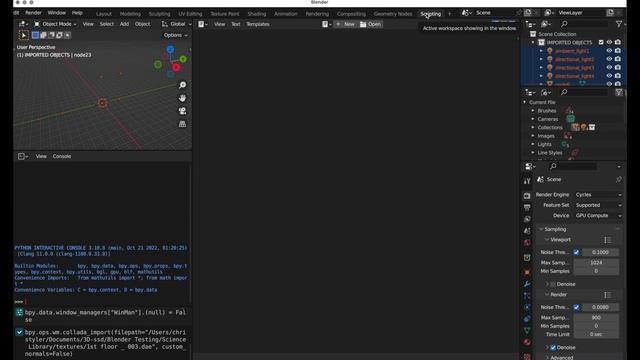This screenshot has height=360, width=640.
Task: Open the Object Data green triangle tab
Action: [527, 331]
